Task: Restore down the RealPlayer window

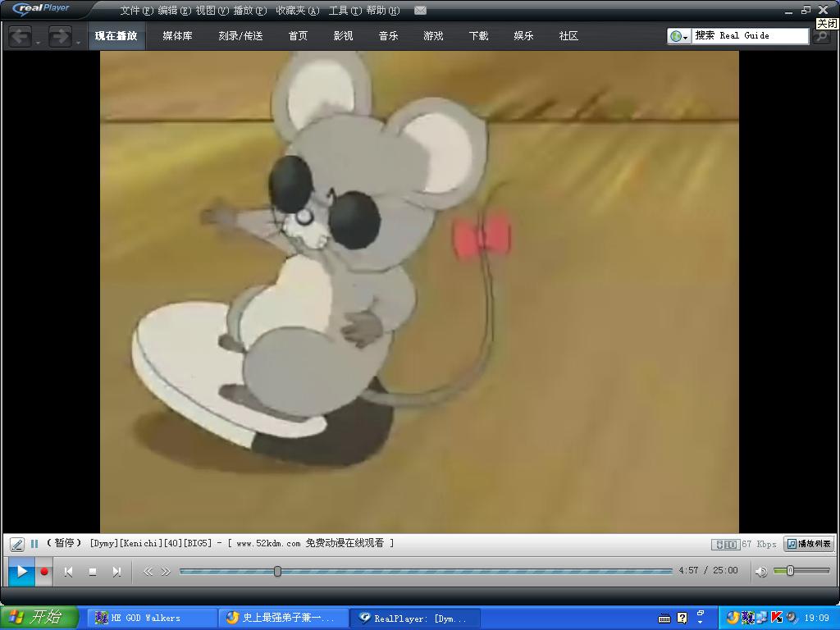Action: click(806, 10)
